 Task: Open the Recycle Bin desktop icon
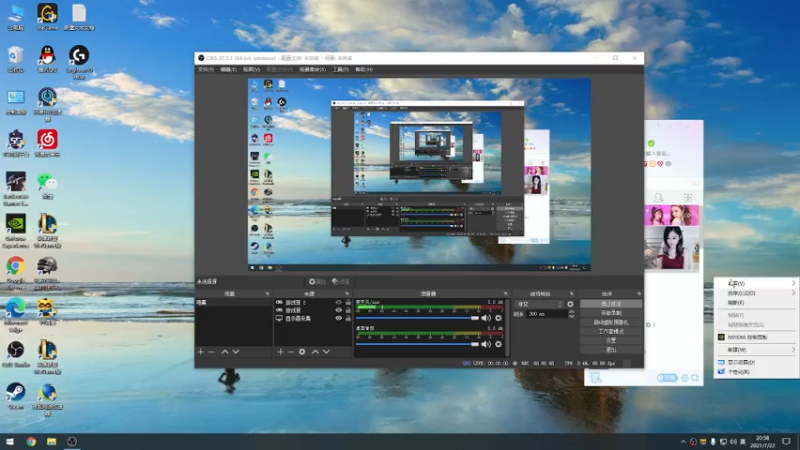coord(16,58)
